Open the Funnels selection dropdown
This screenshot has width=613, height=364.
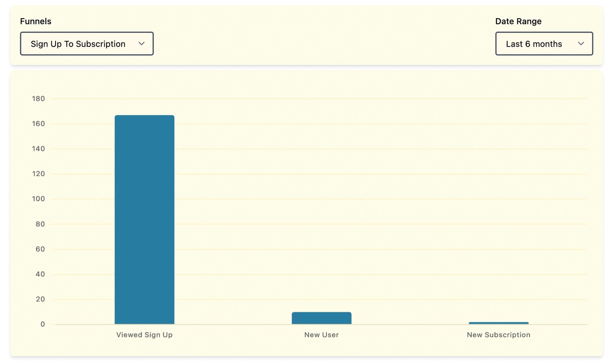point(87,43)
